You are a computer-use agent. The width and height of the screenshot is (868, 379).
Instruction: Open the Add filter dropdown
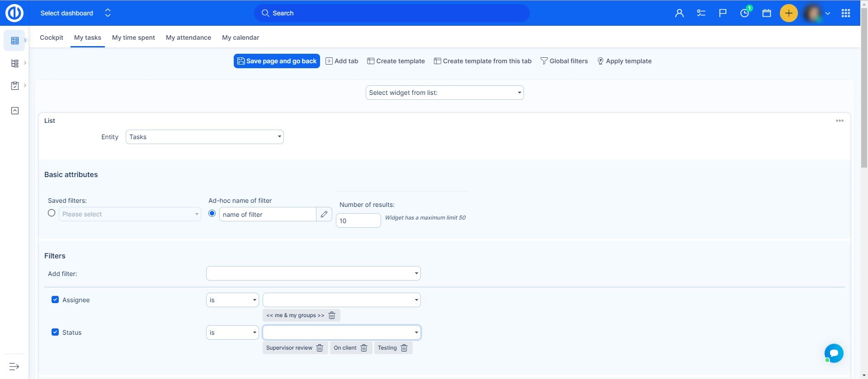pos(313,273)
